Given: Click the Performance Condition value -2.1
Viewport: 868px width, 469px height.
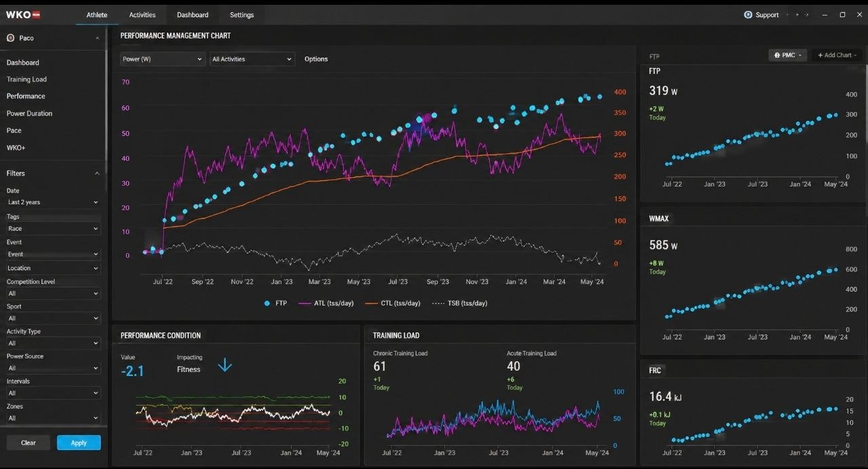Looking at the screenshot, I should point(132,371).
